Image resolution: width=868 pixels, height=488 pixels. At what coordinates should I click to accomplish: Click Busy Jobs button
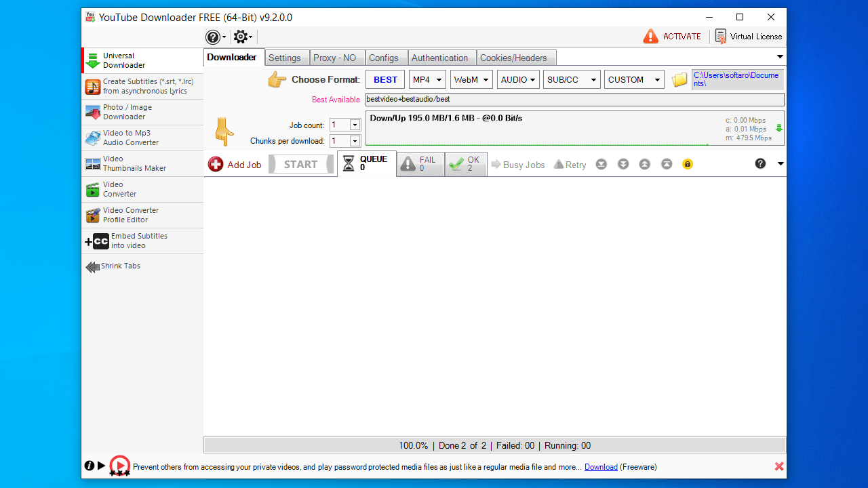(x=518, y=165)
